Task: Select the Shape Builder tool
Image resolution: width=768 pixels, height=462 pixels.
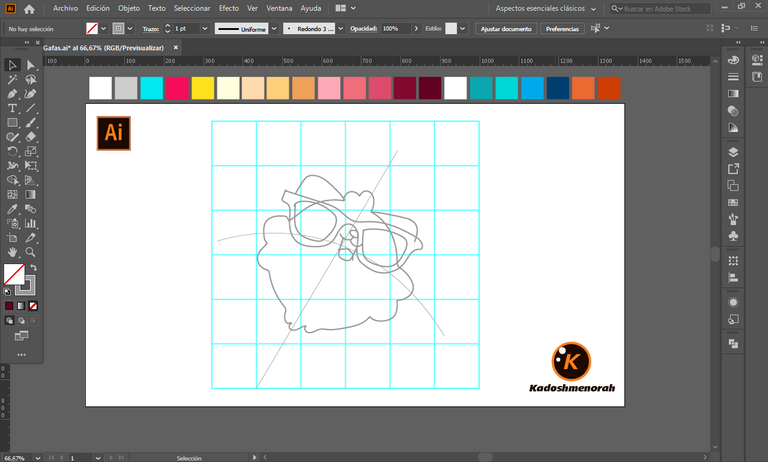Action: (x=12, y=180)
